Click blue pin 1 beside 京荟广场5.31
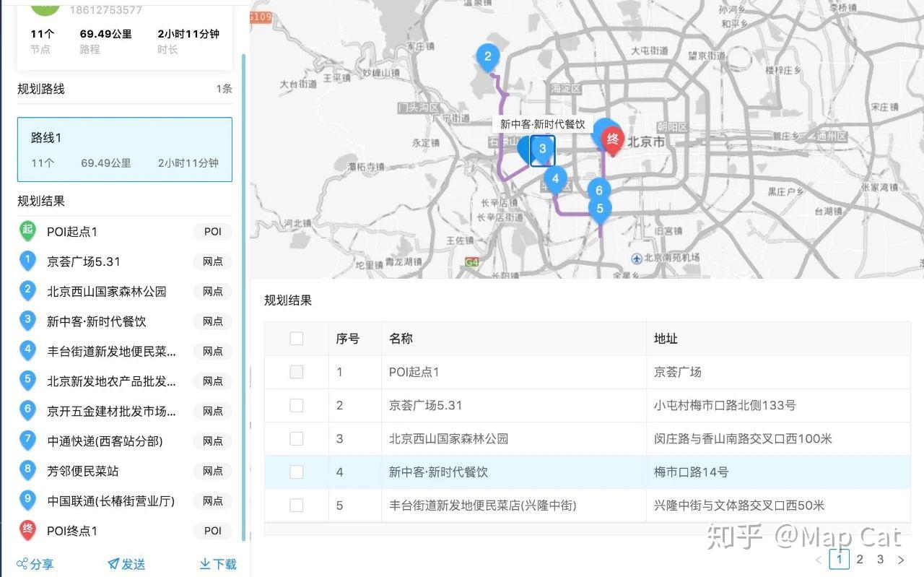Image resolution: width=924 pixels, height=577 pixels. [27, 261]
